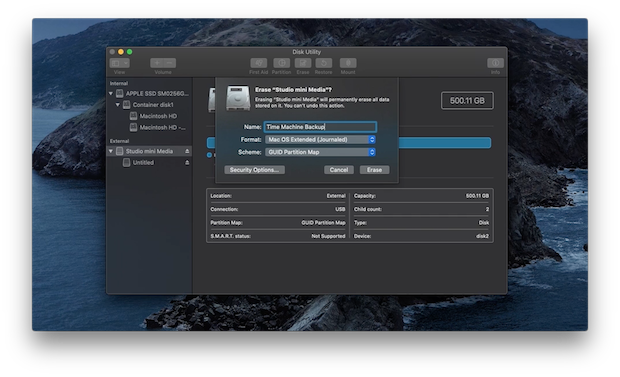The height and width of the screenshot is (377, 620).
Task: Eject the Studio mini Media disk
Action: pyautogui.click(x=187, y=151)
